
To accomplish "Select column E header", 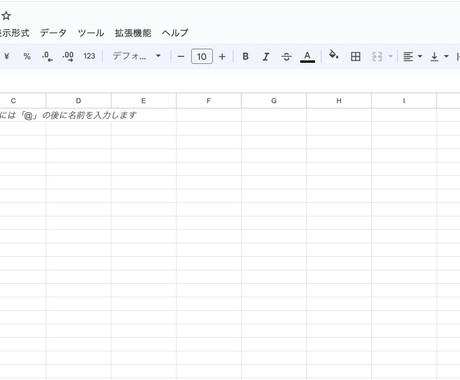I will tap(143, 101).
